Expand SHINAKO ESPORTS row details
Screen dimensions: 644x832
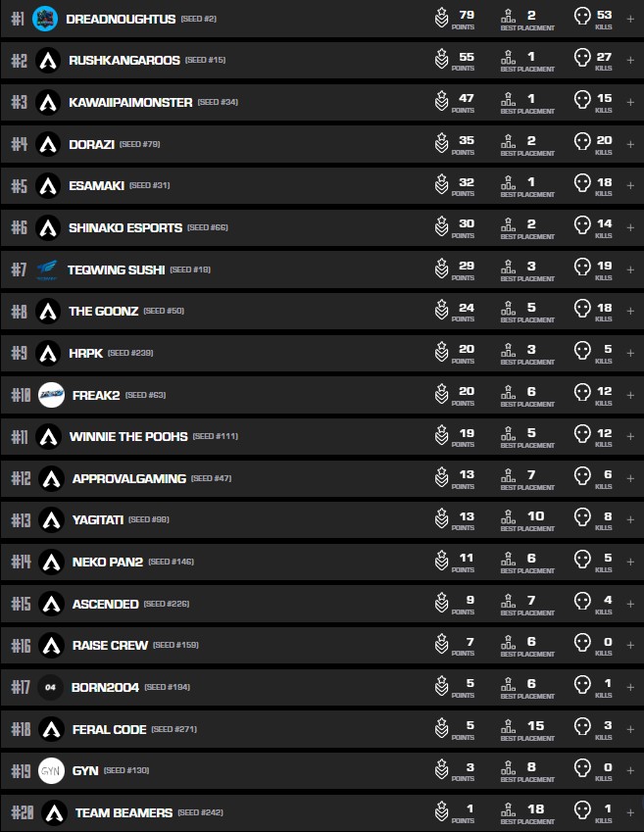tap(630, 227)
